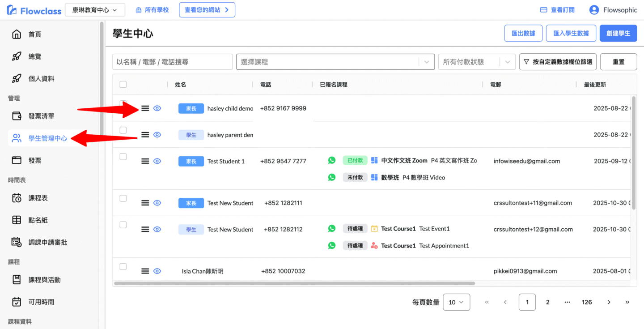The width and height of the screenshot is (644, 329).
Task: Open hamburger menu for Test Student 1
Action: (145, 161)
